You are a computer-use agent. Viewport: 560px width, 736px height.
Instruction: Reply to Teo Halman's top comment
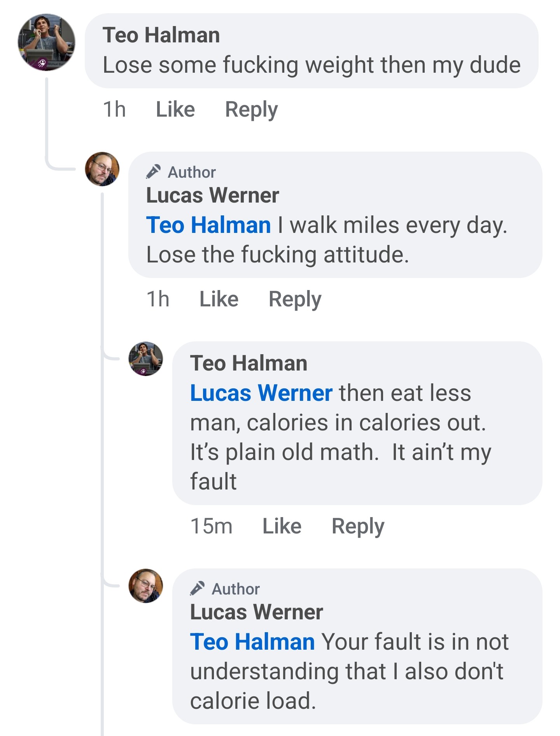coord(252,110)
